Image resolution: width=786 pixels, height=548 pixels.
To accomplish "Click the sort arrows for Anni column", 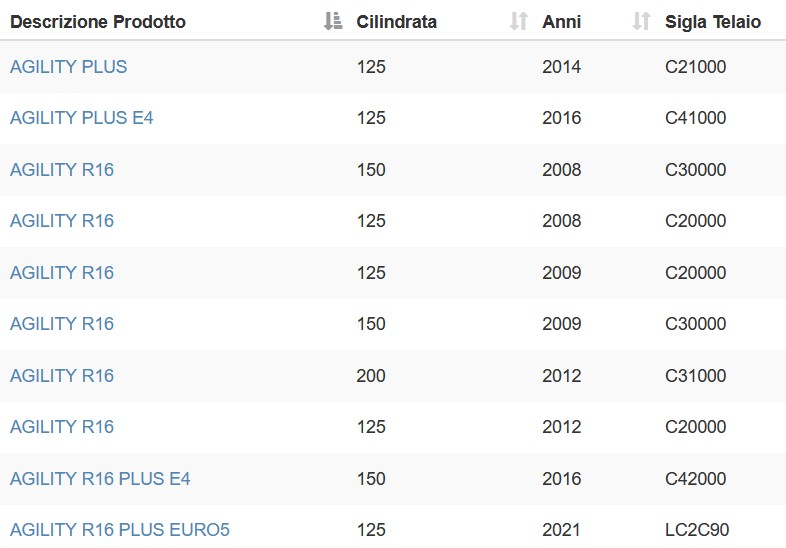I will click(642, 21).
